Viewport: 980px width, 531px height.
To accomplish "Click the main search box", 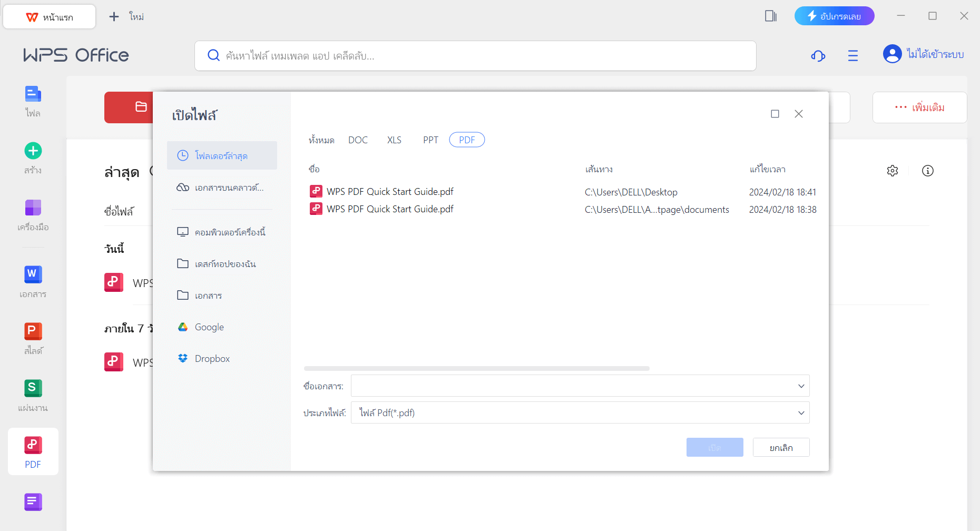I will tap(475, 56).
